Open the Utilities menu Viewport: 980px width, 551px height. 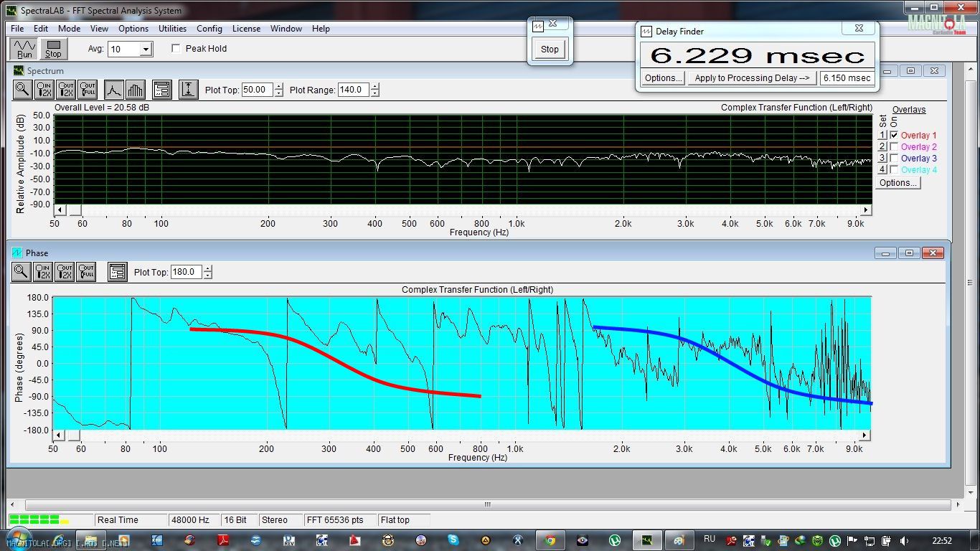coord(172,29)
